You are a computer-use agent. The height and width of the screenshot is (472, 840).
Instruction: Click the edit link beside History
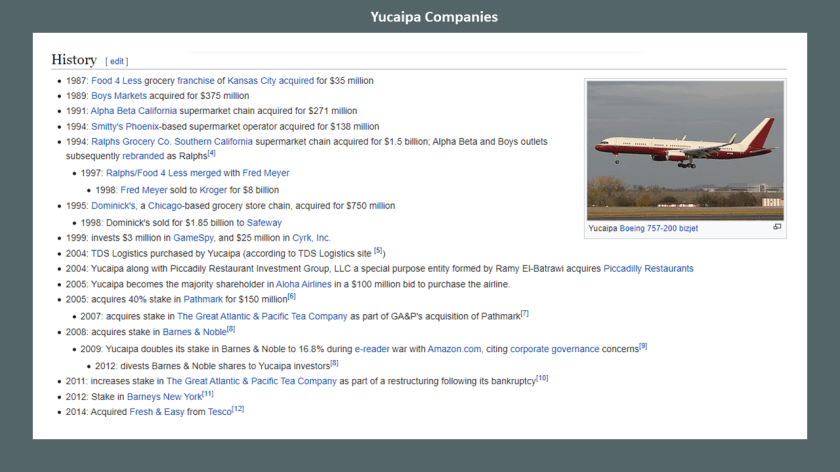point(118,61)
